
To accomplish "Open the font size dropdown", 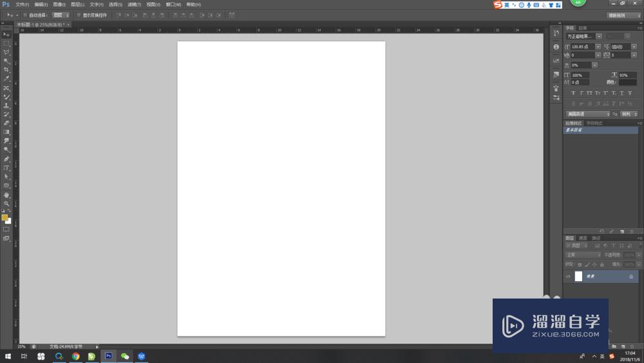I will (598, 47).
